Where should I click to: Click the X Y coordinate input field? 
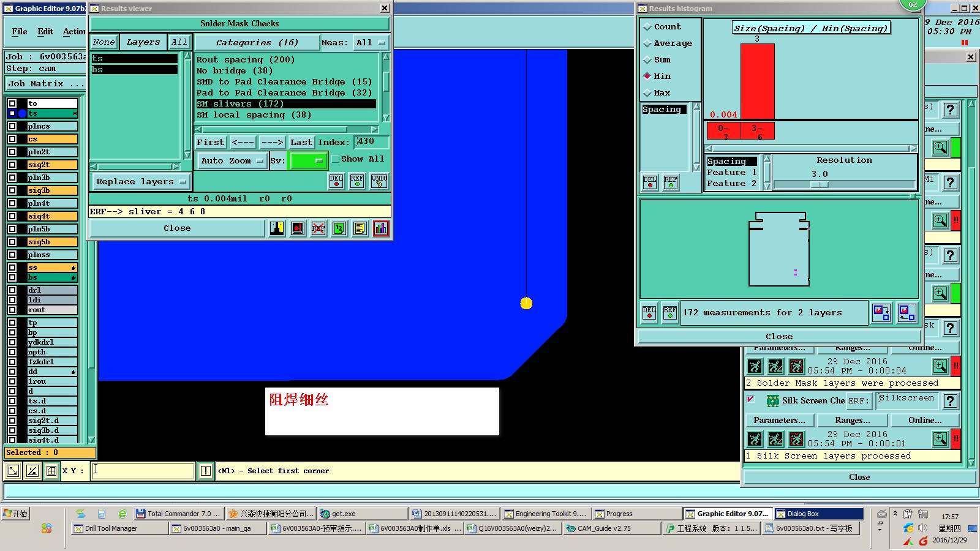coord(143,471)
